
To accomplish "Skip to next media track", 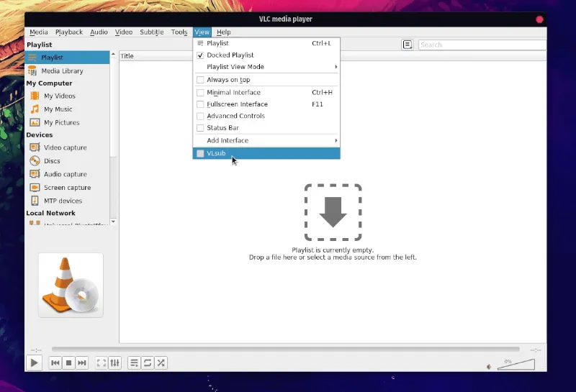I will [82, 363].
